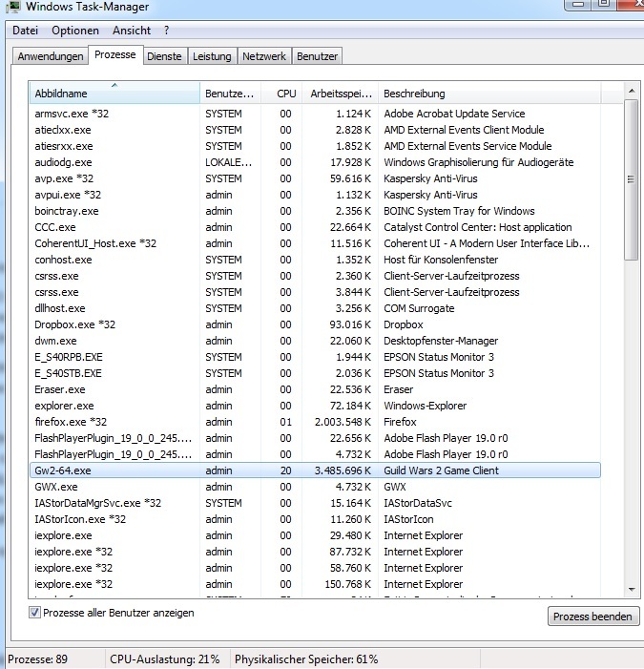Switch to the Benutzer tab
The width and height of the screenshot is (644, 669).
pos(317,56)
